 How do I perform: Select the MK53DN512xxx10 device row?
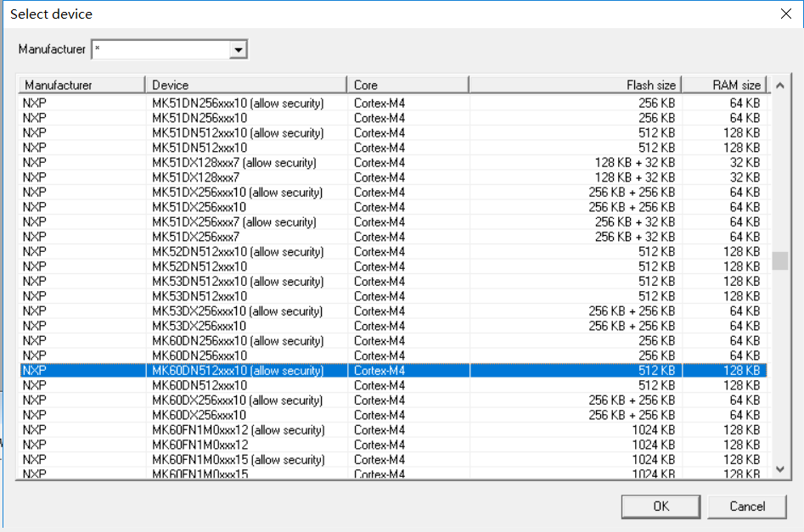point(393,296)
